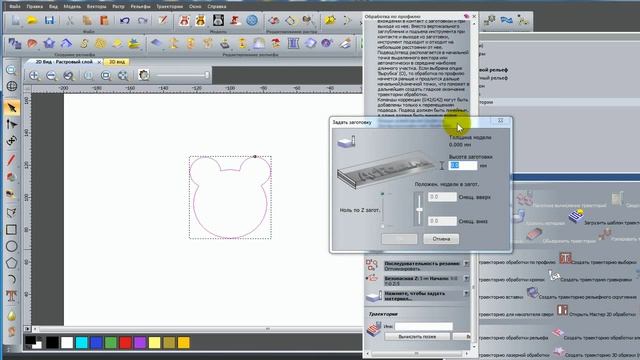
Task: Click the gear icon in 2D view toolbar
Action: point(143,76)
